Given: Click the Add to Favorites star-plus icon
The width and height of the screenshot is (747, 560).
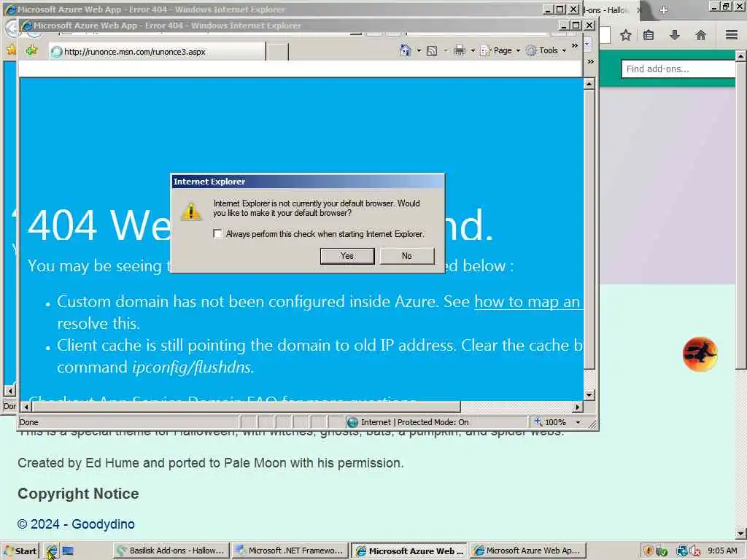Looking at the screenshot, I should click(32, 50).
